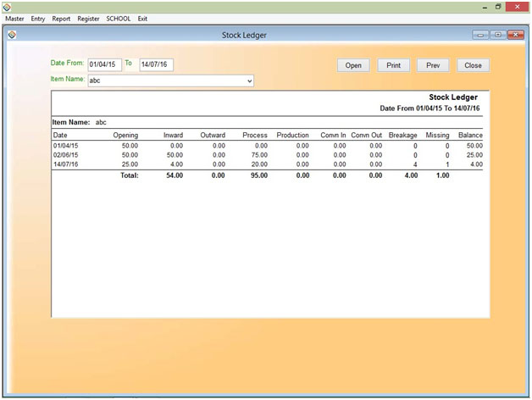Hit the Prev button
The image size is (532, 400).
[433, 65]
